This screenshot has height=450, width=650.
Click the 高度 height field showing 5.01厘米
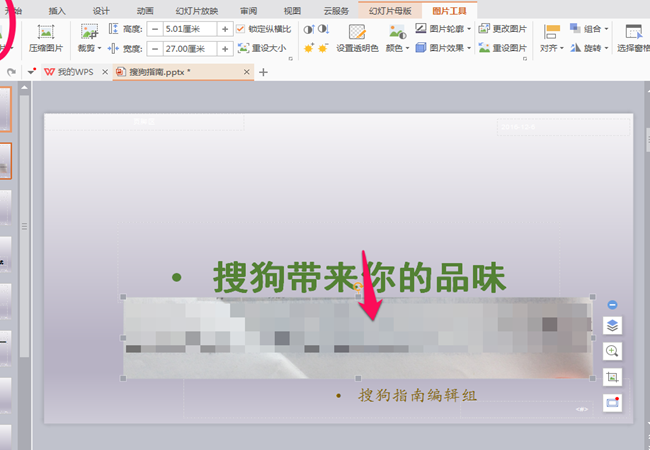[x=189, y=29]
